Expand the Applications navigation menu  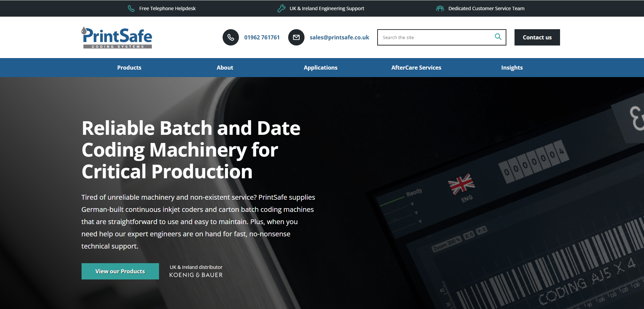[320, 68]
